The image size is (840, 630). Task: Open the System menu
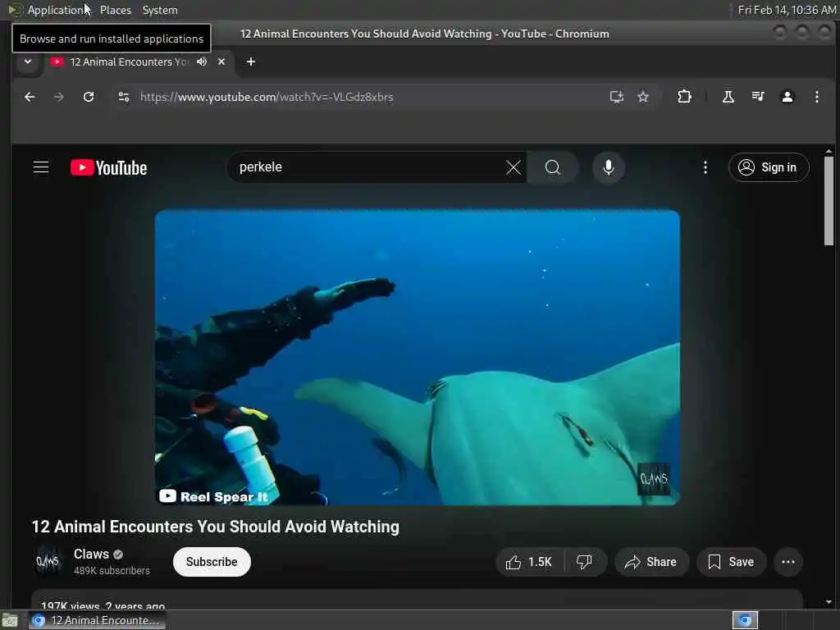click(x=160, y=10)
